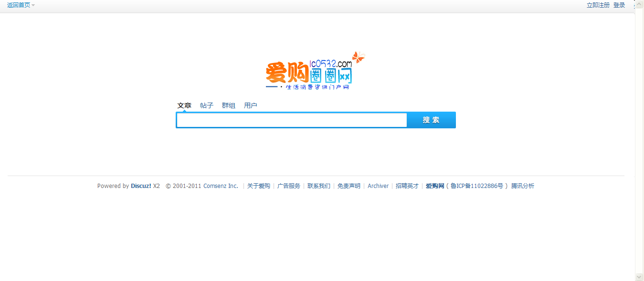Open the 返回首页 dropdown menu
Image resolution: width=644 pixels, height=281 pixels.
[21, 5]
